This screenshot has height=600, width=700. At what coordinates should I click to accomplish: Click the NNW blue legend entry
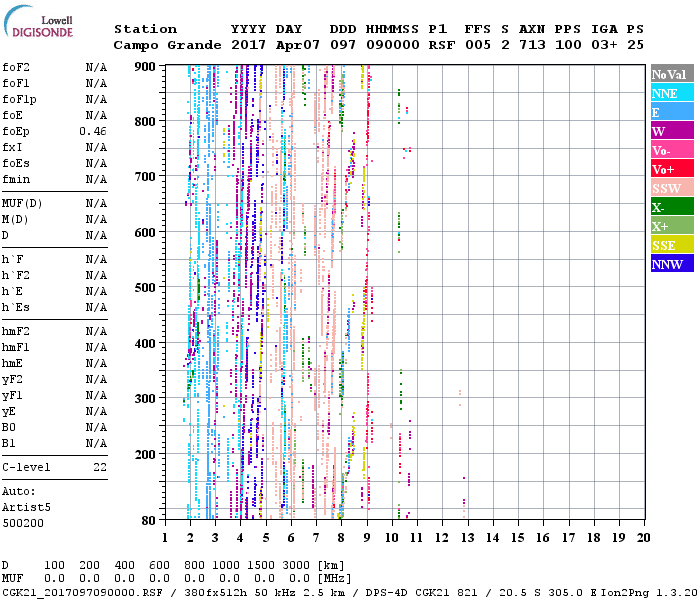(672, 264)
